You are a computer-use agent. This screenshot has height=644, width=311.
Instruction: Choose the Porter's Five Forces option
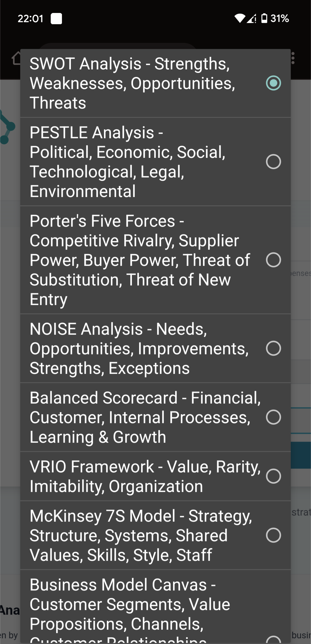coord(274,260)
